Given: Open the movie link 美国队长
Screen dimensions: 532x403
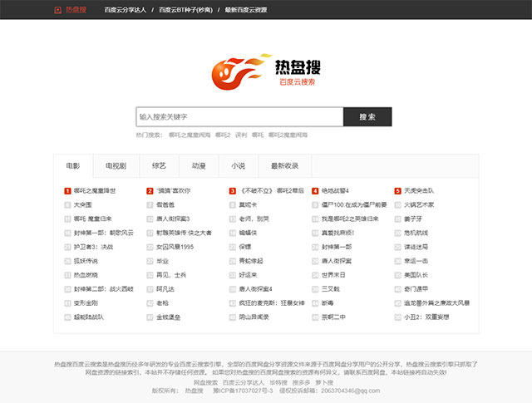Looking at the screenshot, I should [416, 275].
